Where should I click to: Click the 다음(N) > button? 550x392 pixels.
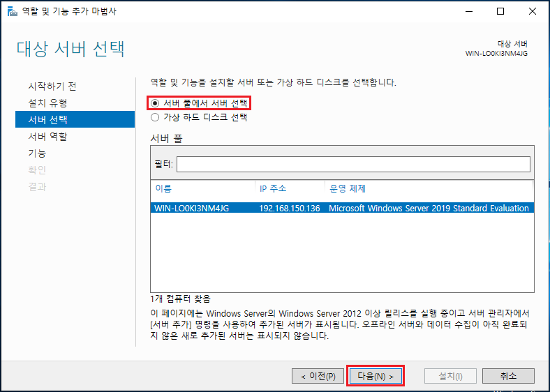376,376
